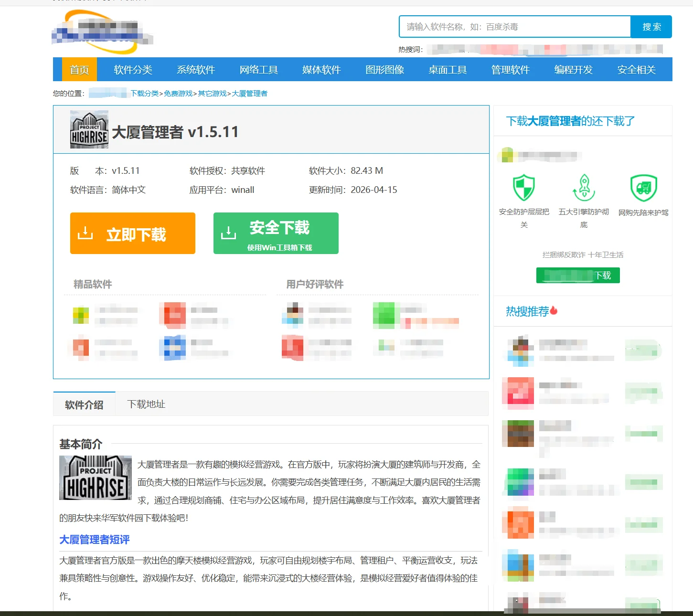Image resolution: width=693 pixels, height=616 pixels.
Task: Switch to the 软件介绍 tab
Action: click(84, 404)
